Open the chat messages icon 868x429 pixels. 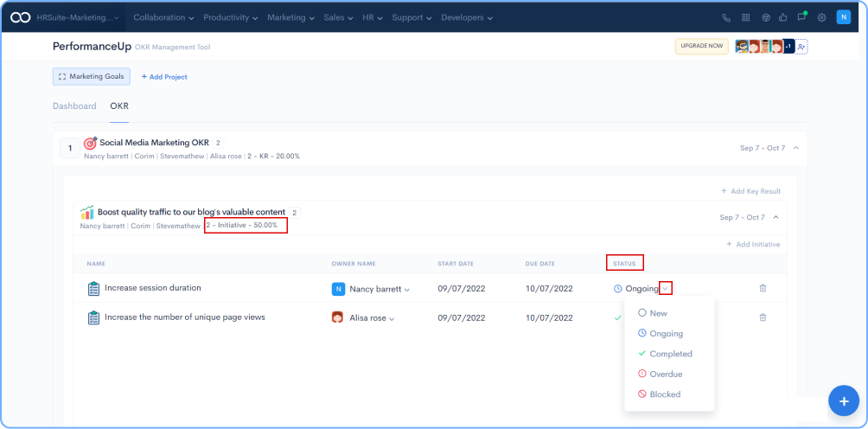click(801, 17)
